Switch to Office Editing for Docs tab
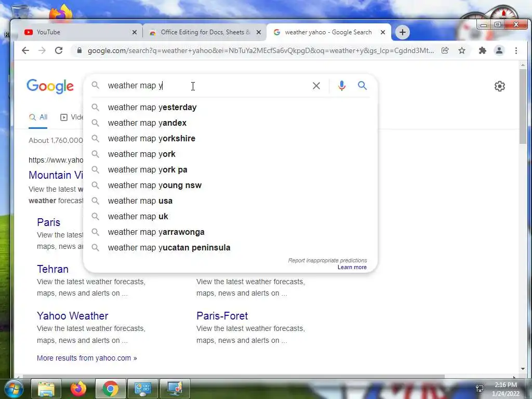 (205, 32)
